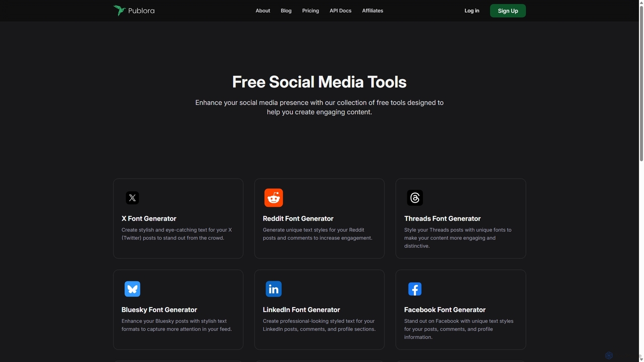Screen dimensions: 644x362
Task: Visit the Affiliates page
Action: coord(373,11)
